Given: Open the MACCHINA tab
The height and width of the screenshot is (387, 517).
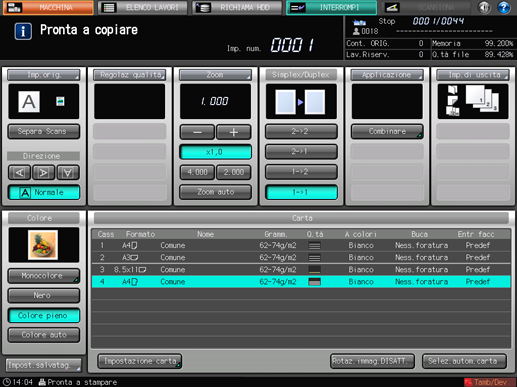Looking at the screenshot, I should coord(48,7).
